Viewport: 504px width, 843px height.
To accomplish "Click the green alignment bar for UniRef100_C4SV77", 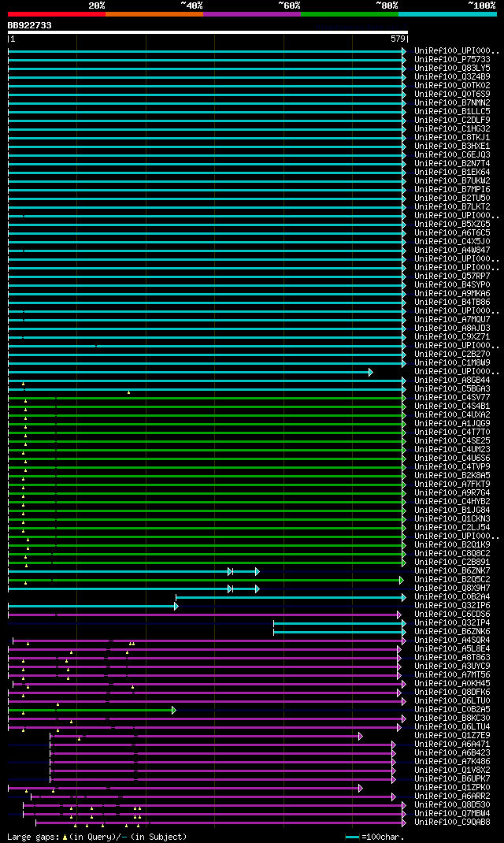I will (x=207, y=398).
